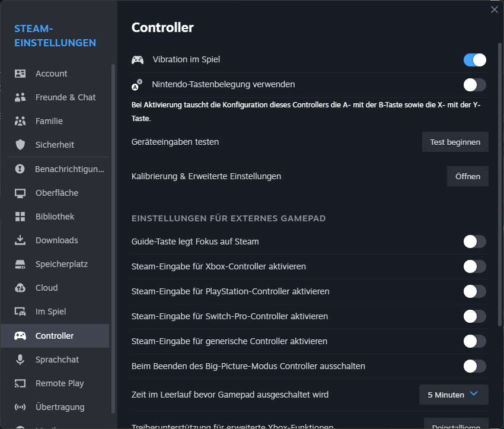This screenshot has width=504, height=429.
Task: Click the Sprachchat microphone icon
Action: tap(20, 360)
